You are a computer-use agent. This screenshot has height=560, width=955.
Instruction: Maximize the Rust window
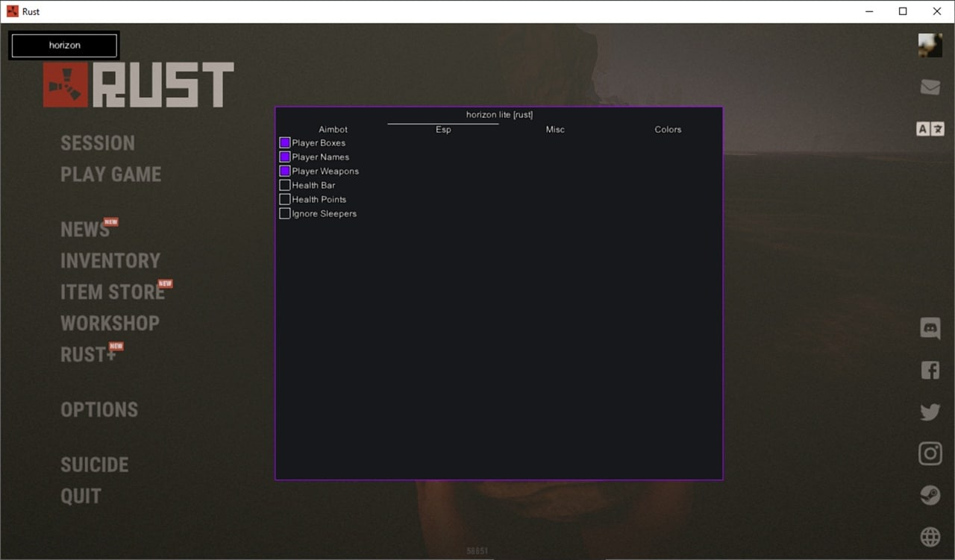[903, 11]
